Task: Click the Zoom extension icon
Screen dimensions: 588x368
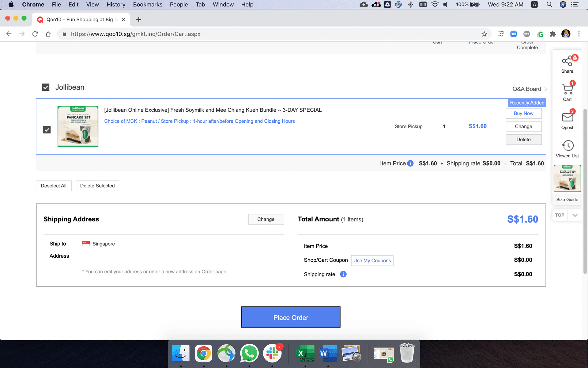Action: click(514, 34)
